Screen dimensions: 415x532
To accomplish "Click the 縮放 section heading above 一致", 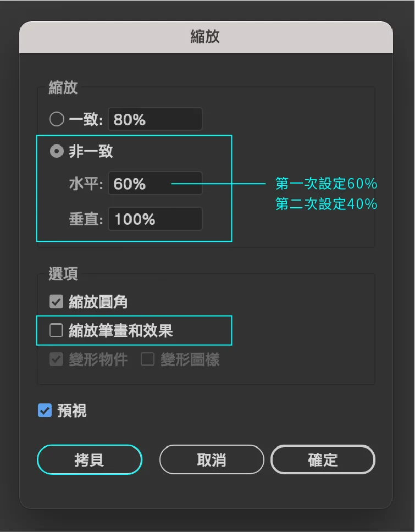I will tap(63, 87).
